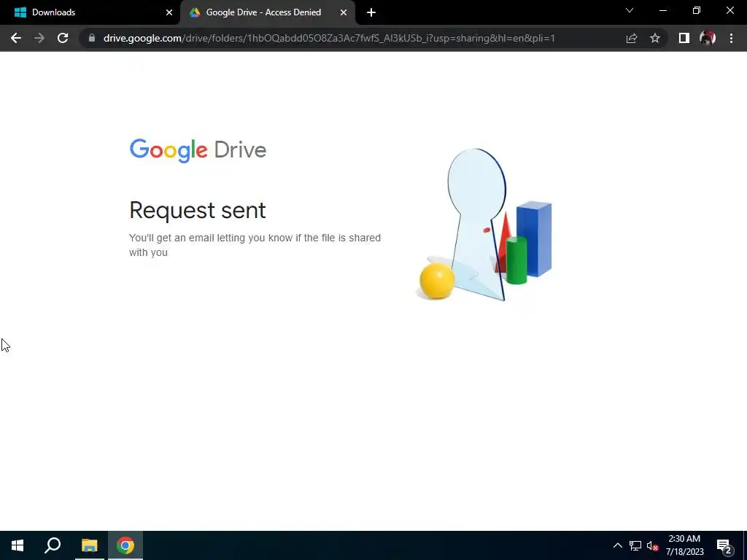Screen dimensions: 747x560
Task: Close the Google Drive Access Denied tab
Action: click(344, 12)
